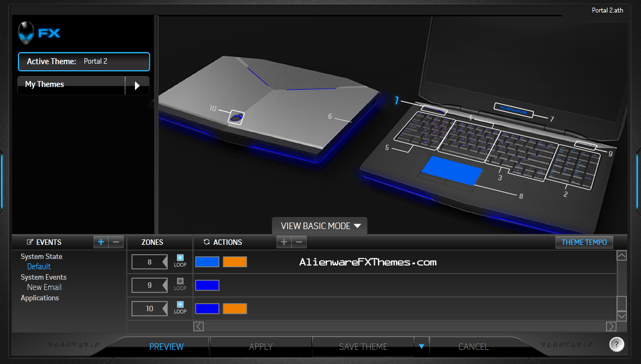This screenshot has height=364, width=641.
Task: Click the Events header label
Action: (48, 242)
